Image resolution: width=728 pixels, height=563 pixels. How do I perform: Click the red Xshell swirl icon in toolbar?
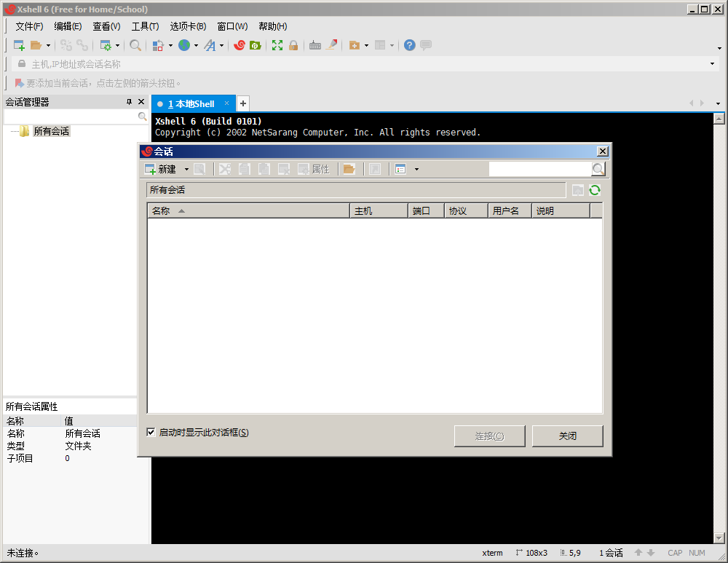coord(240,45)
